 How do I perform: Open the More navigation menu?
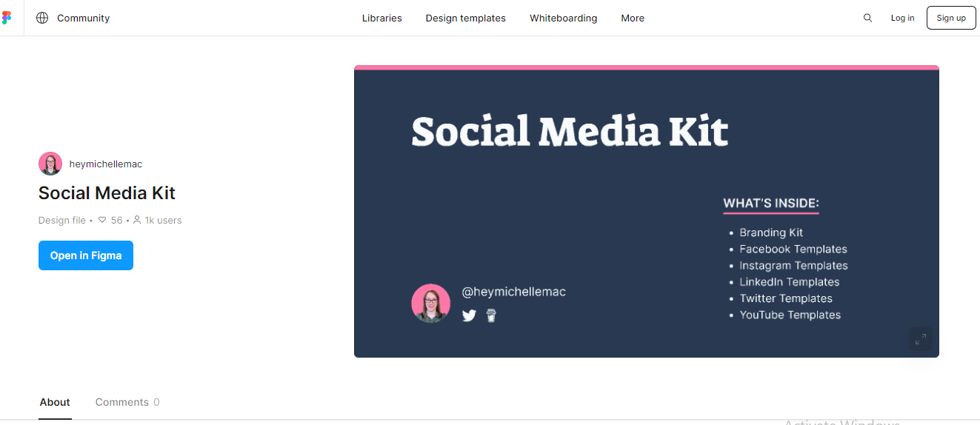click(632, 18)
